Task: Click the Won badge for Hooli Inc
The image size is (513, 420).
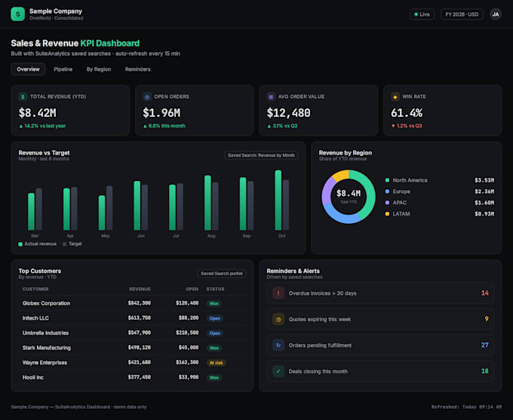Action: [x=214, y=378]
